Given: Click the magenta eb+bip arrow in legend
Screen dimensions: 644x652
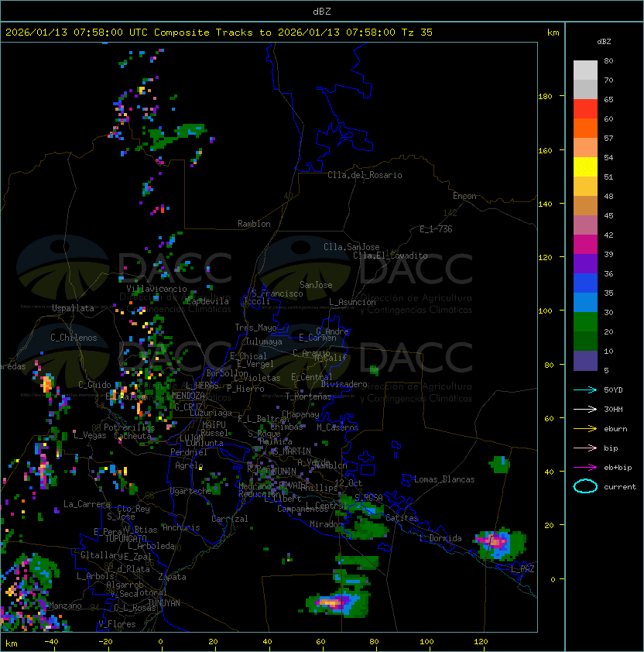Looking at the screenshot, I should tap(585, 468).
